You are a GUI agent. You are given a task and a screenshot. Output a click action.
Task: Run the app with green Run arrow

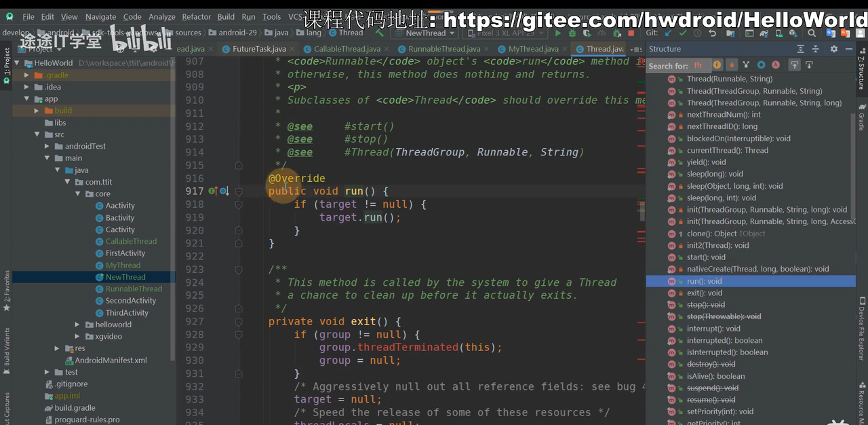pyautogui.click(x=558, y=33)
